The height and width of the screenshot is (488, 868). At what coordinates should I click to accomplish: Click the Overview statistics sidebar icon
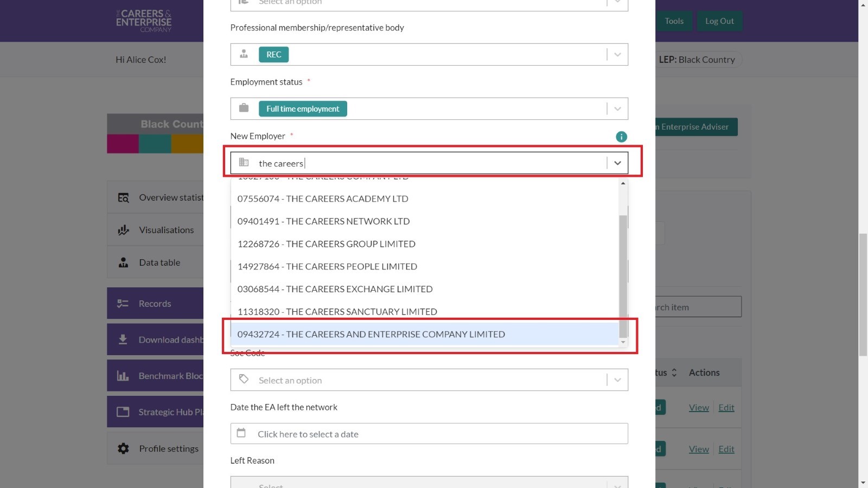tap(124, 197)
